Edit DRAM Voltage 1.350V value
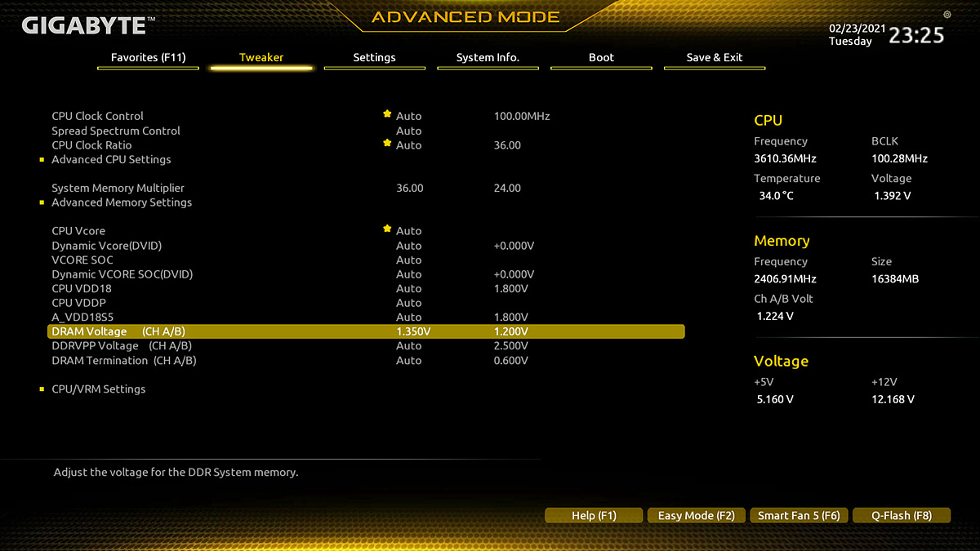980x551 pixels. [413, 331]
